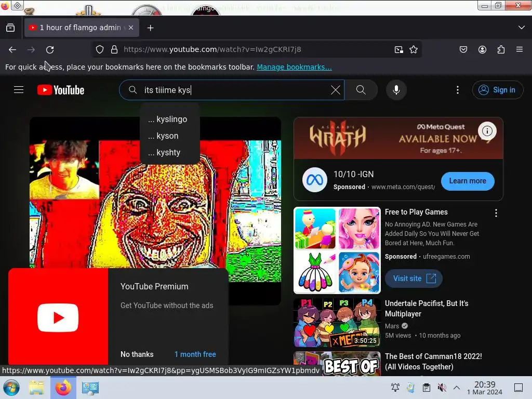Accept the 1 month free offer
Viewport: 532px width, 399px height.
pos(195,354)
